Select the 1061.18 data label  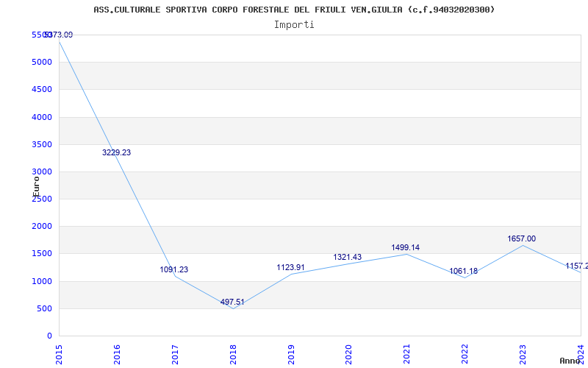point(464,271)
